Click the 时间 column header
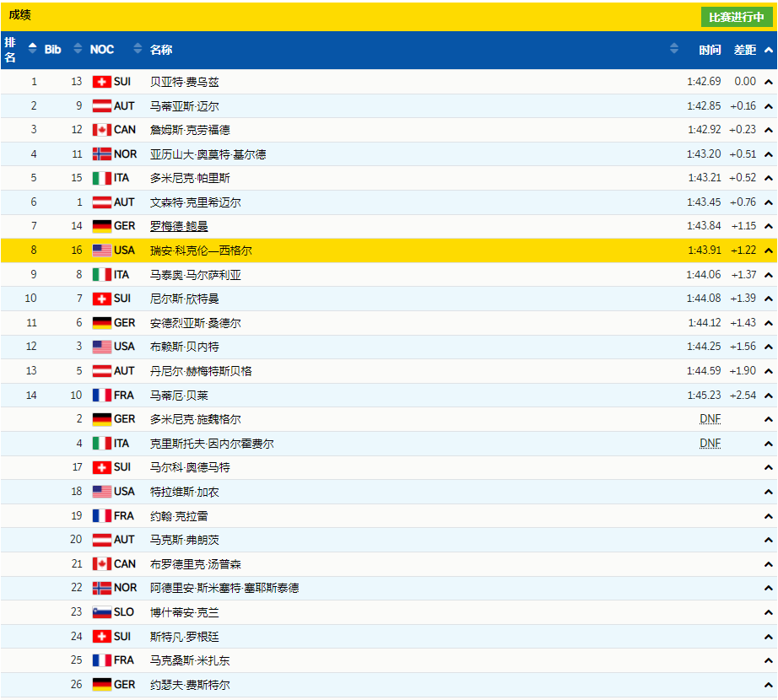The width and height of the screenshot is (778, 700). click(x=710, y=50)
